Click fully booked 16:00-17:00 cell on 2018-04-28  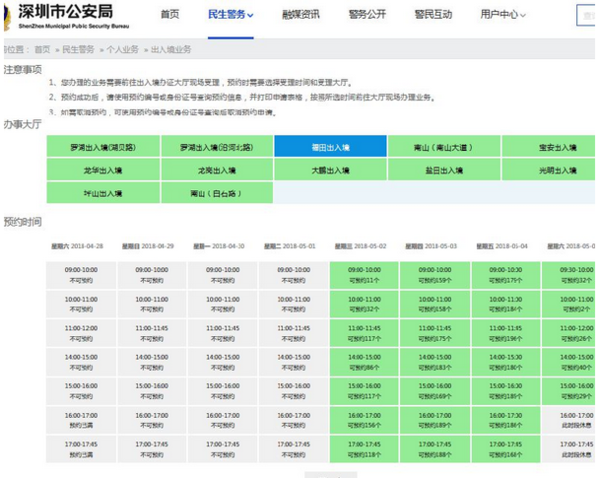point(81,420)
